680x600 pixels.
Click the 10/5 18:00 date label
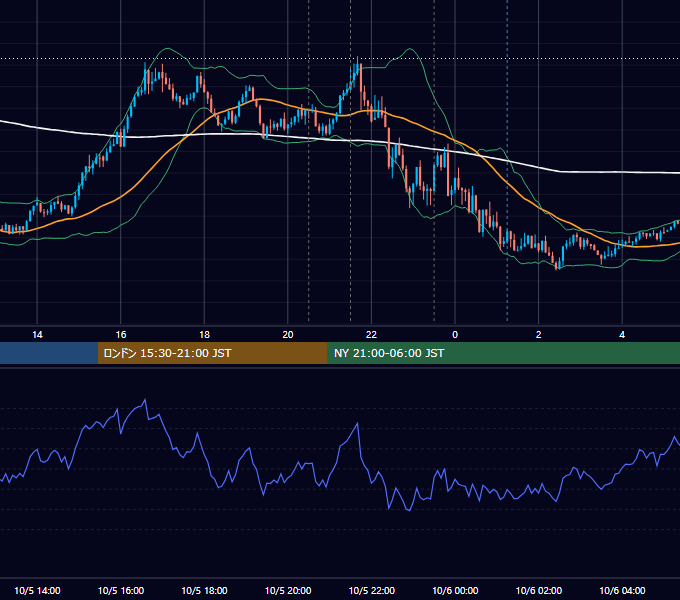click(204, 590)
